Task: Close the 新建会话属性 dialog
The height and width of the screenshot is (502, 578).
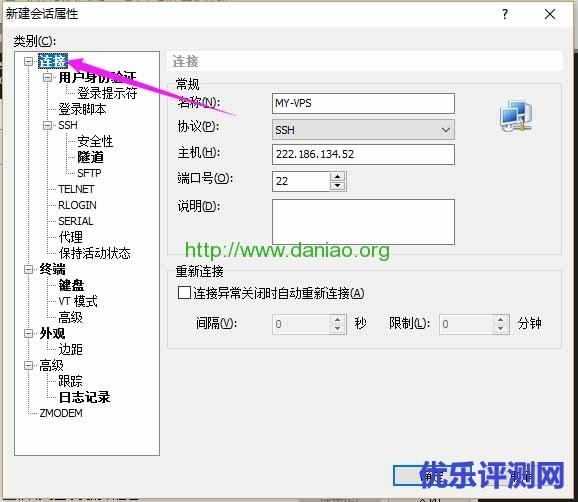Action: tap(550, 14)
